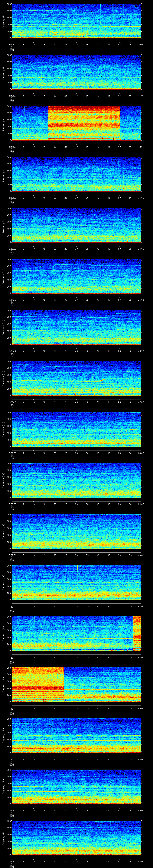Select the spectrogram panel starting at 13:39:00
The height and width of the screenshot is (868, 153).
click(76, 531)
